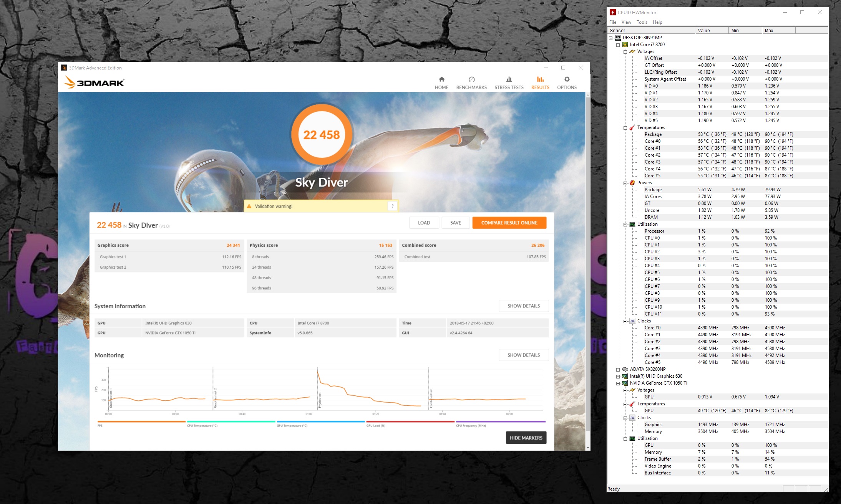The width and height of the screenshot is (841, 504).
Task: Collapse GTX 1050 Ti Voltages group
Action: click(x=625, y=390)
